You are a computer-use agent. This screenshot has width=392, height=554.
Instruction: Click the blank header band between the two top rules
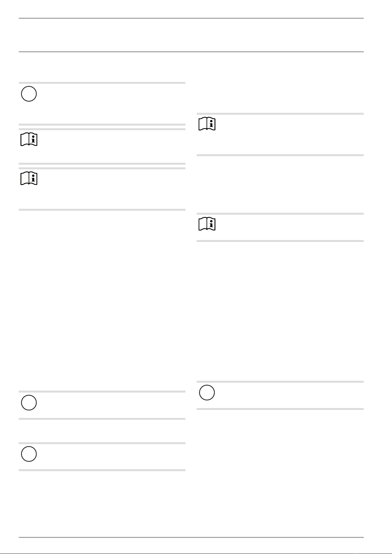(x=191, y=35)
